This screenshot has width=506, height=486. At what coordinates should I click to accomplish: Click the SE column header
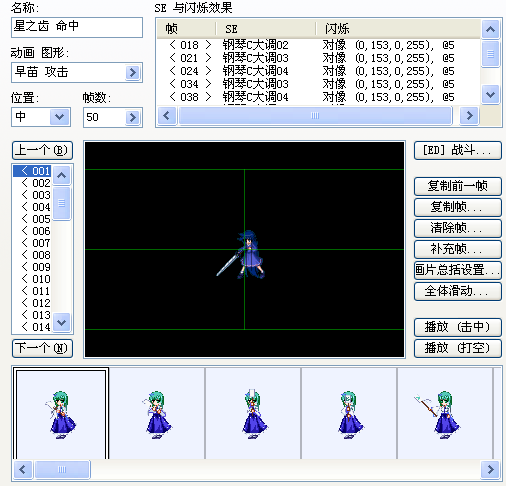coord(266,29)
